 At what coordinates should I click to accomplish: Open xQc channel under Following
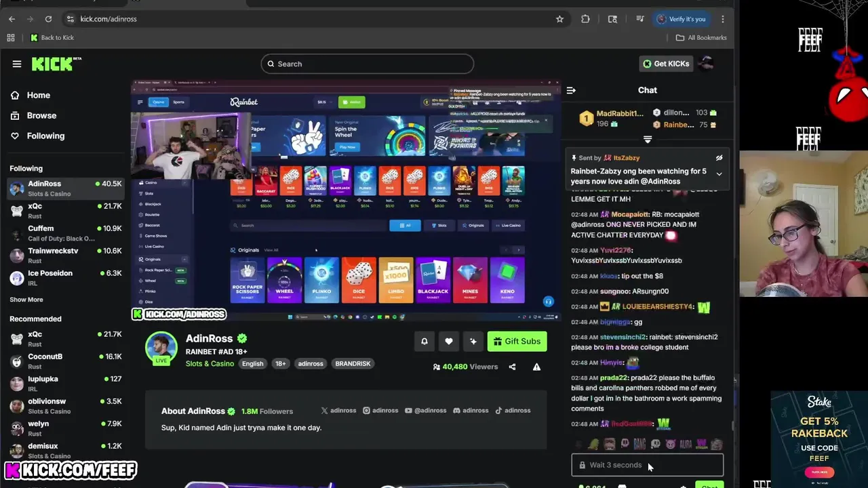[66, 211]
